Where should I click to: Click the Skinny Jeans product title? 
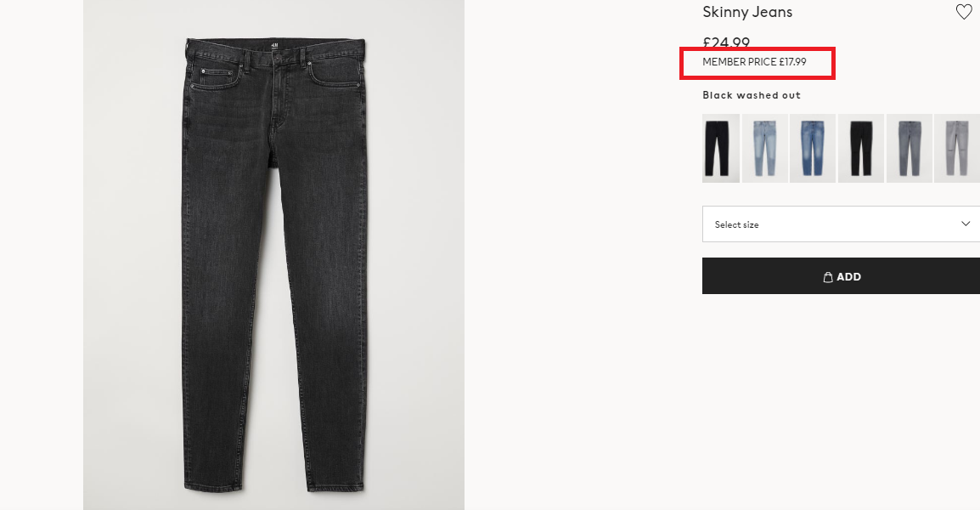coord(747,12)
